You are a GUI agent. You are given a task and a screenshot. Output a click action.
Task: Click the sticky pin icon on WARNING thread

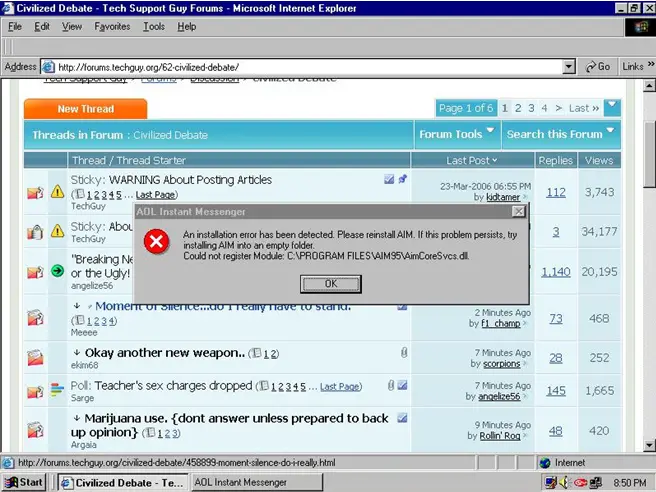pyautogui.click(x=402, y=179)
